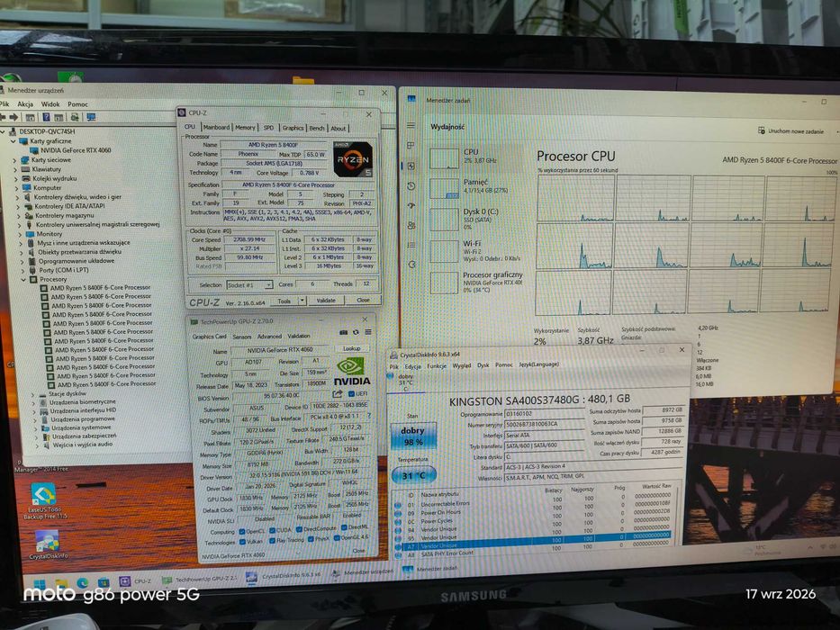Click the back arrow in Device Manager toolbar
Image resolution: width=840 pixels, height=630 pixels.
(4, 117)
